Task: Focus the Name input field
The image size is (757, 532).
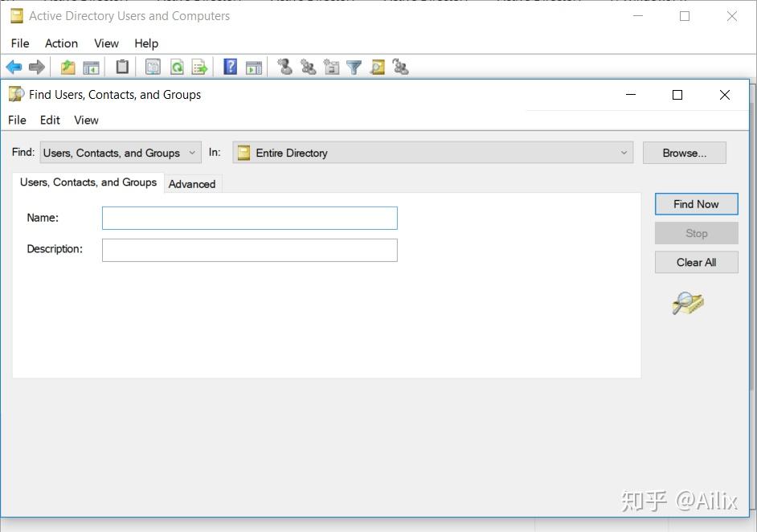Action: [250, 219]
